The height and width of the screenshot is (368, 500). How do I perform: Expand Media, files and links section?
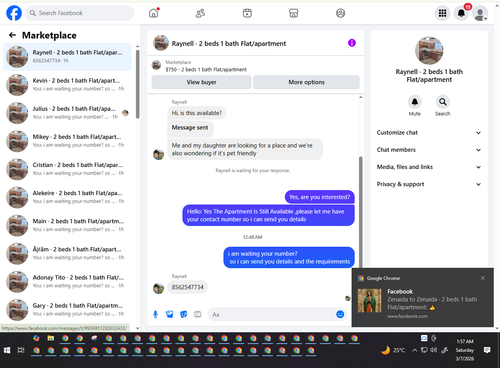click(x=429, y=167)
